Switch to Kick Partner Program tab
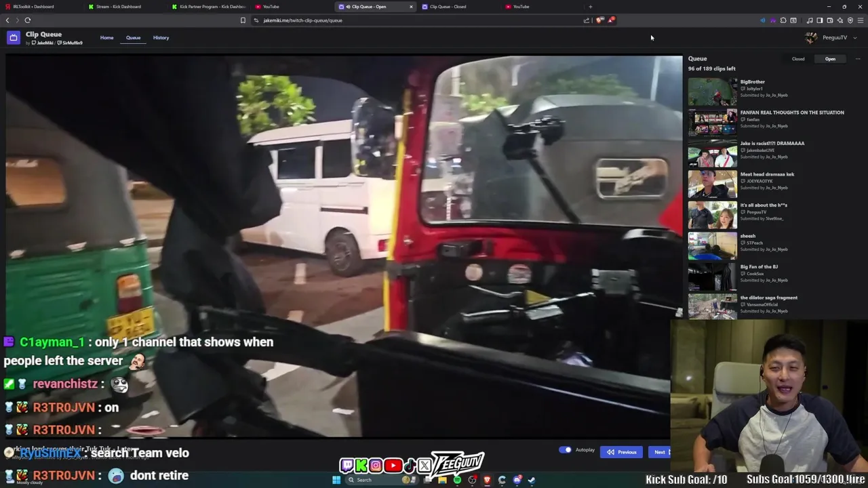Image resolution: width=868 pixels, height=488 pixels. coord(207,7)
